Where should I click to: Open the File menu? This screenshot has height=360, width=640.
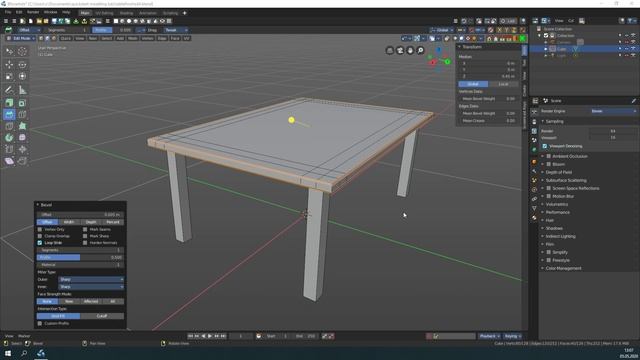point(8,12)
